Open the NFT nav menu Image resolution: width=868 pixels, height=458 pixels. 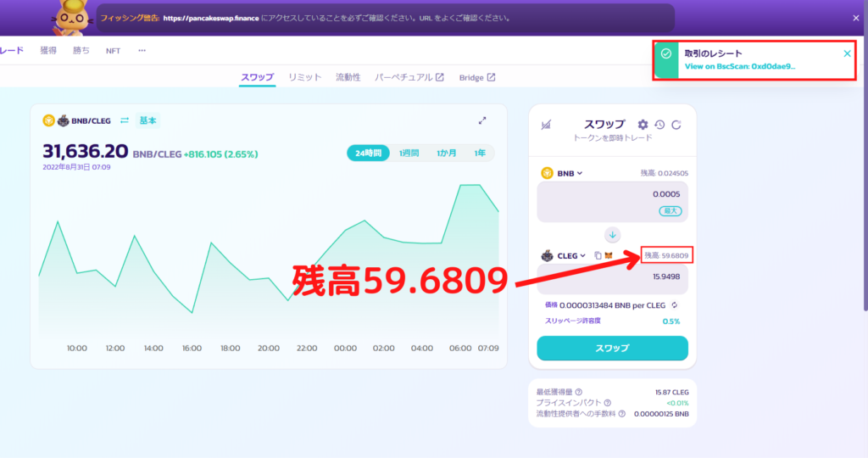pyautogui.click(x=113, y=50)
